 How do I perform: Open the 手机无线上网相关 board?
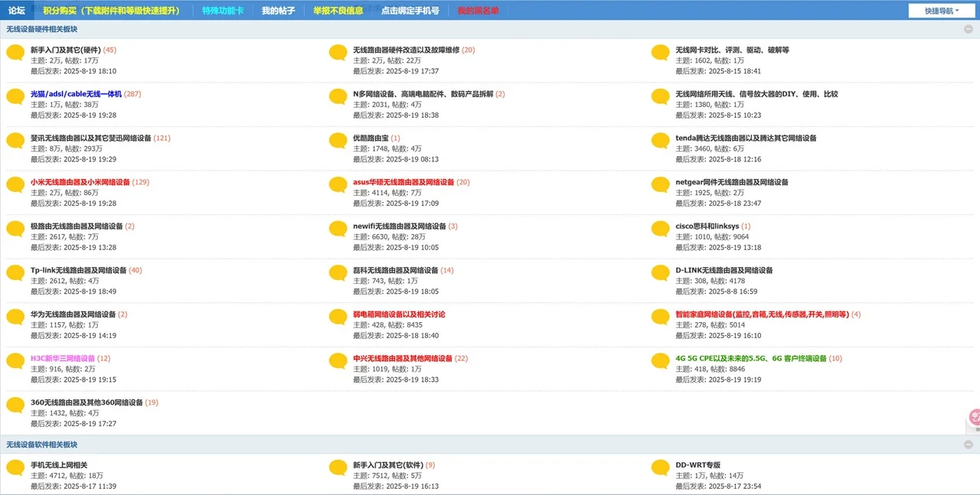click(59, 465)
